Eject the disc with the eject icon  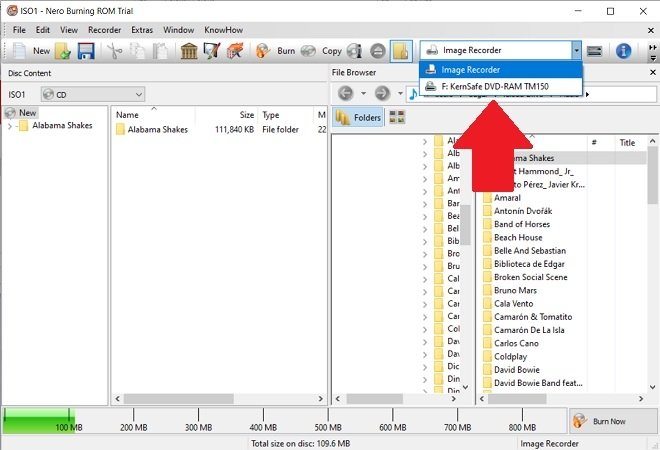(378, 51)
